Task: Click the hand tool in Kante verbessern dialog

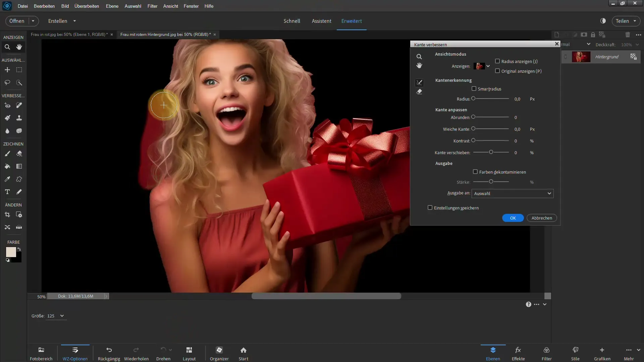Action: [419, 65]
